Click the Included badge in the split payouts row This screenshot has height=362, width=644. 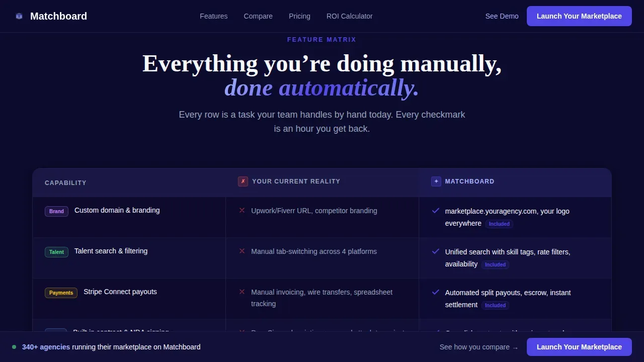click(495, 305)
